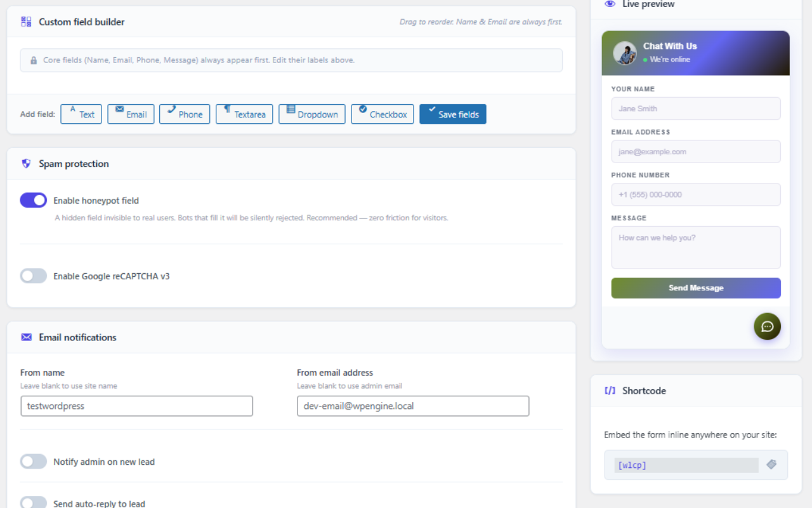Click the "Chat With Us" title
Image resolution: width=812 pixels, height=508 pixels.
pos(670,46)
